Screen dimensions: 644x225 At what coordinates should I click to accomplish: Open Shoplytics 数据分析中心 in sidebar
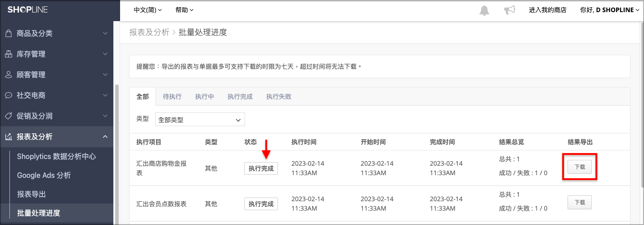click(x=56, y=156)
